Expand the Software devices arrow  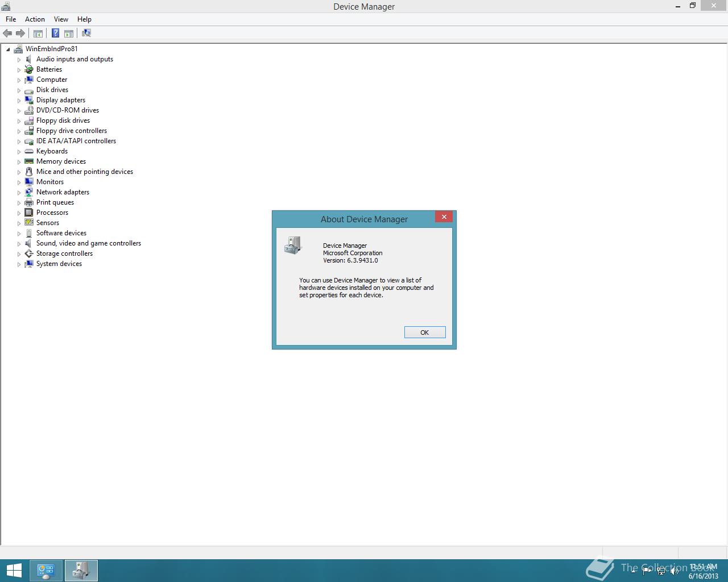tap(19, 234)
